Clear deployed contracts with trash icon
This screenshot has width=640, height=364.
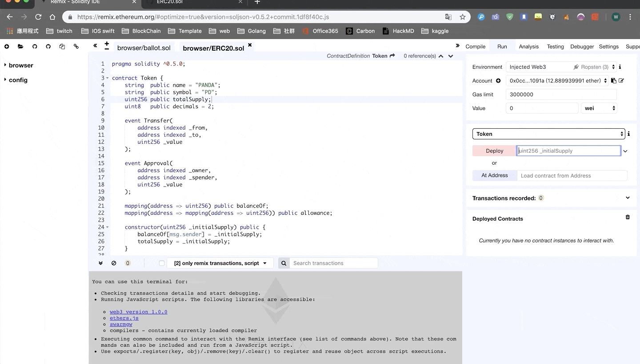(628, 217)
